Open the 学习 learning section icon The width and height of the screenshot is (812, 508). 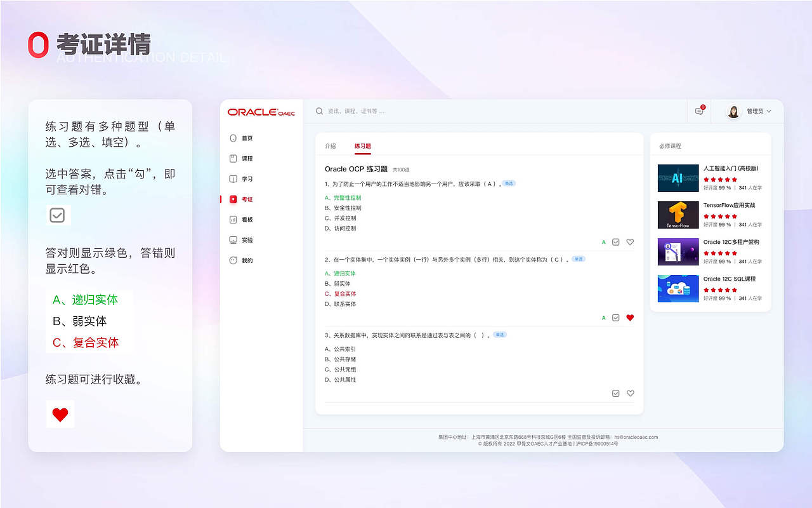click(234, 178)
